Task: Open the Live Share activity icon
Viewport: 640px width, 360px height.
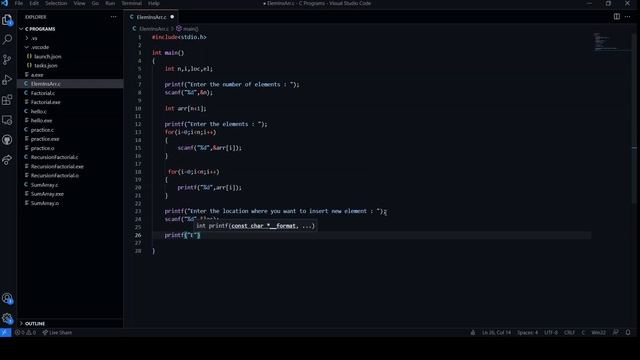Action: (7, 160)
